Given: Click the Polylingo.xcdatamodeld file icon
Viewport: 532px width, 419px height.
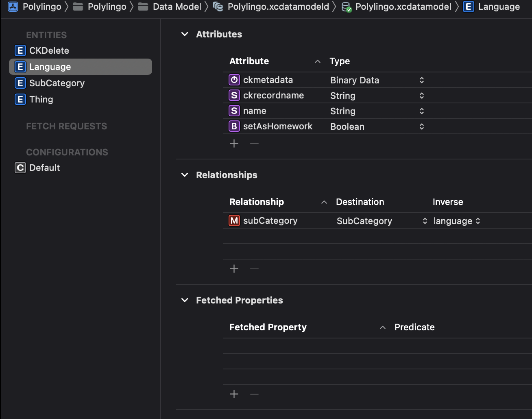Looking at the screenshot, I should (218, 7).
